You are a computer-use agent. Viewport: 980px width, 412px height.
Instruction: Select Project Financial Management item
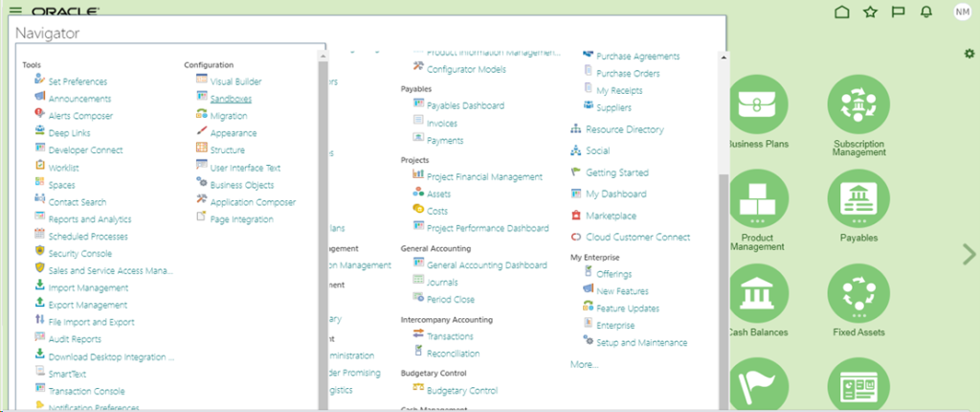[484, 176]
